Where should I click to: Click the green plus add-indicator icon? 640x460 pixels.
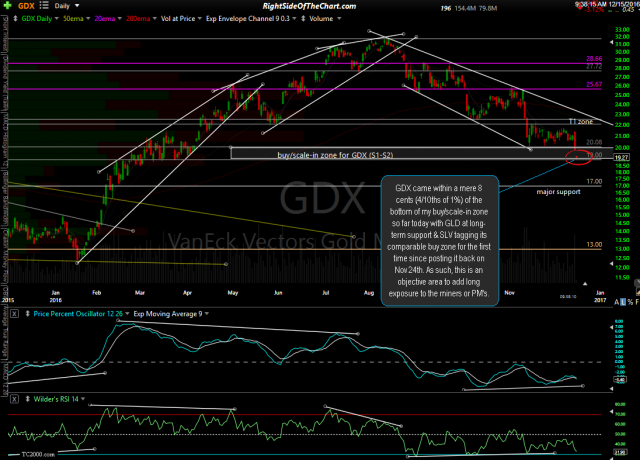click(x=7, y=6)
